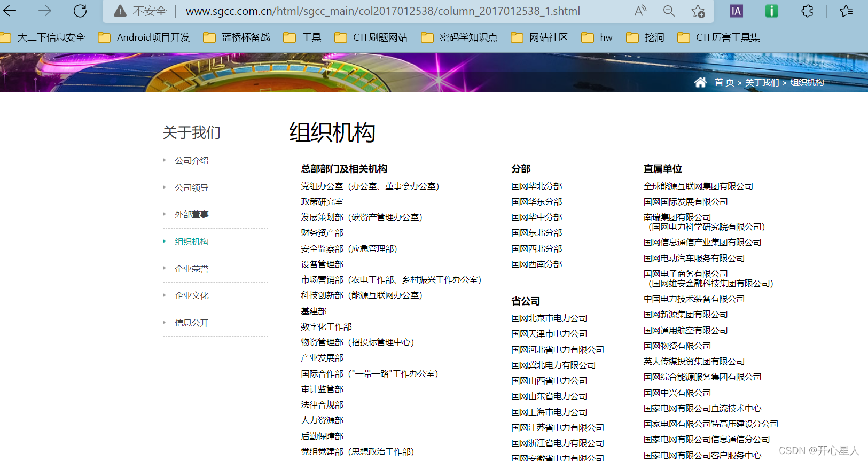Click 产业发展部 entry
Viewport: 868px width, 461px height.
point(322,357)
